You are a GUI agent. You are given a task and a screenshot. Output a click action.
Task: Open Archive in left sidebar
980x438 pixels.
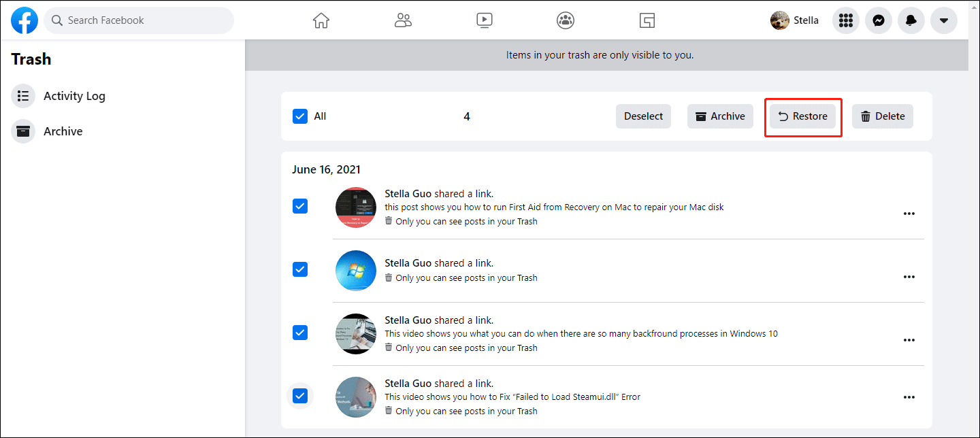click(x=63, y=131)
